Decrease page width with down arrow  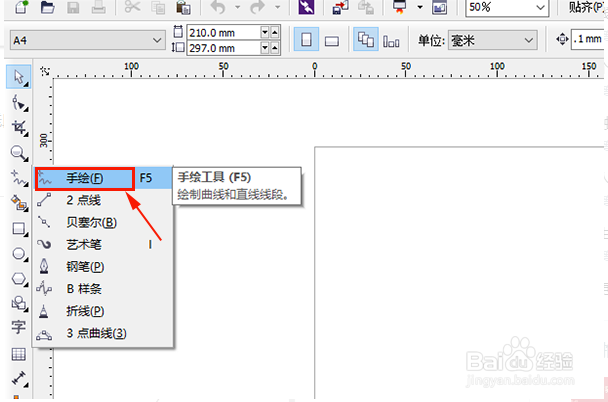coord(265,33)
